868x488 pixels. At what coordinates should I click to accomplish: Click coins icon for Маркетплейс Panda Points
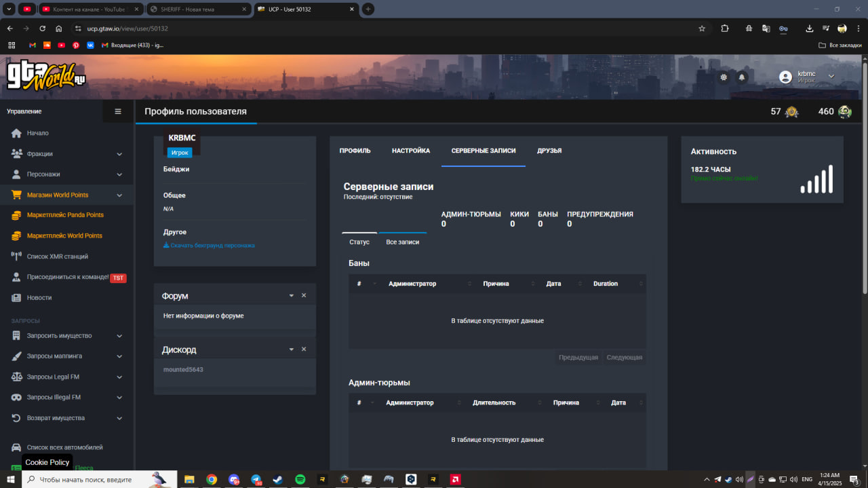click(17, 215)
